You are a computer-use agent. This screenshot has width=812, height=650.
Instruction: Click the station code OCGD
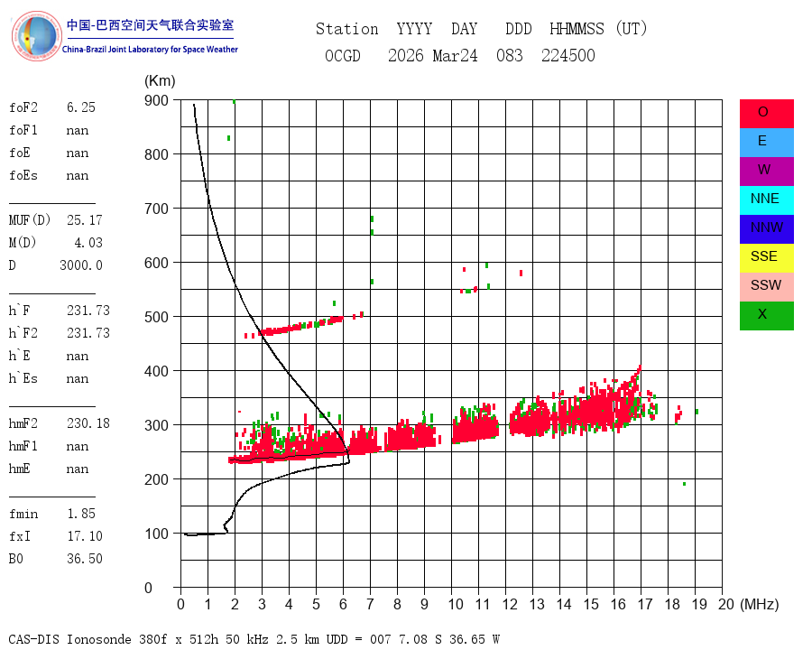pyautogui.click(x=343, y=55)
